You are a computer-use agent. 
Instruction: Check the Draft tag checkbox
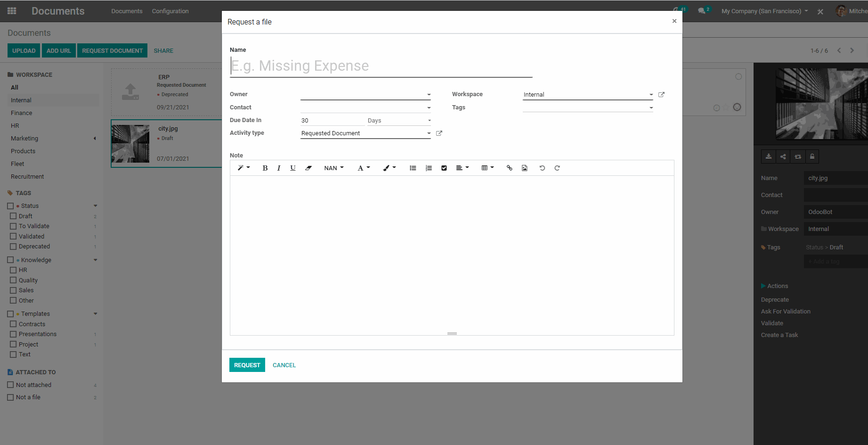[13, 216]
